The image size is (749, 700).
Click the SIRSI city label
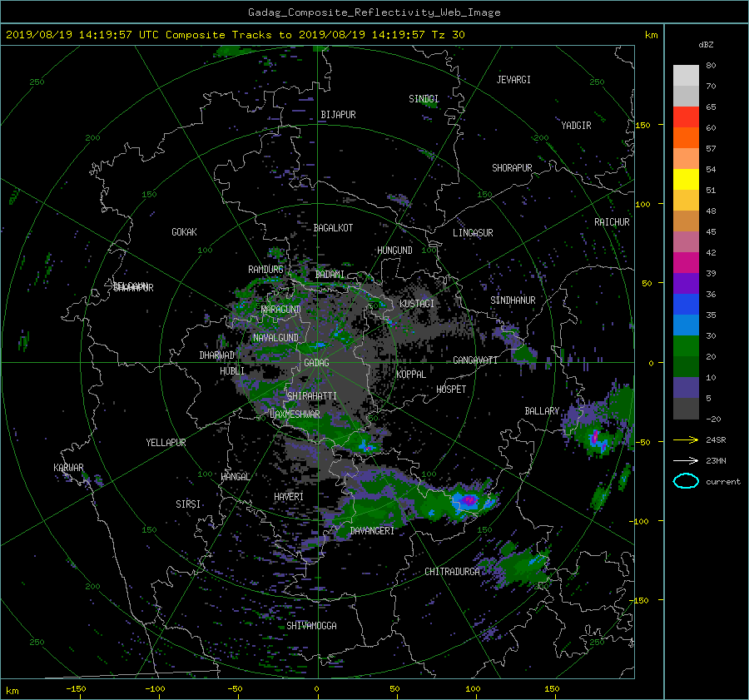pyautogui.click(x=188, y=504)
